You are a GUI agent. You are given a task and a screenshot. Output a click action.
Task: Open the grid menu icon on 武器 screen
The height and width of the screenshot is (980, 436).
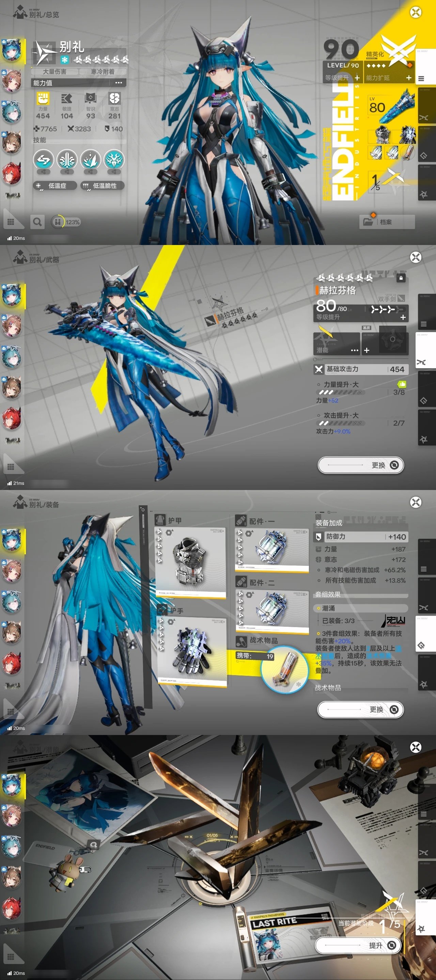click(11, 467)
